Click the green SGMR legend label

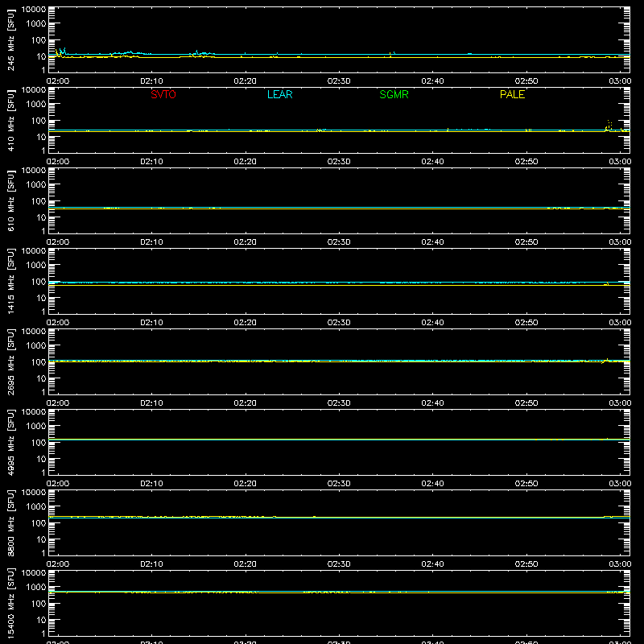coord(394,94)
